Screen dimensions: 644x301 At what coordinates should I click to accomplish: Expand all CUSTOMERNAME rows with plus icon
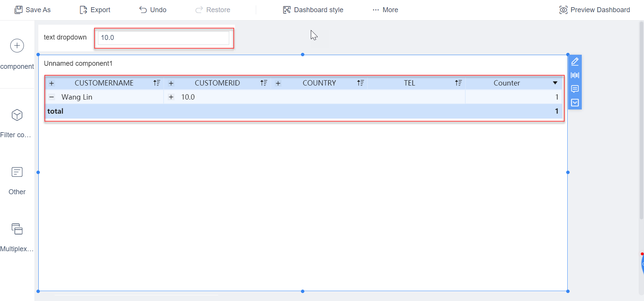[52, 83]
